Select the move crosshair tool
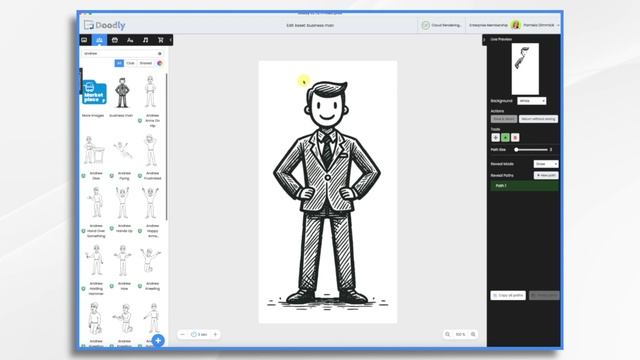The height and width of the screenshot is (360, 640). click(496, 138)
